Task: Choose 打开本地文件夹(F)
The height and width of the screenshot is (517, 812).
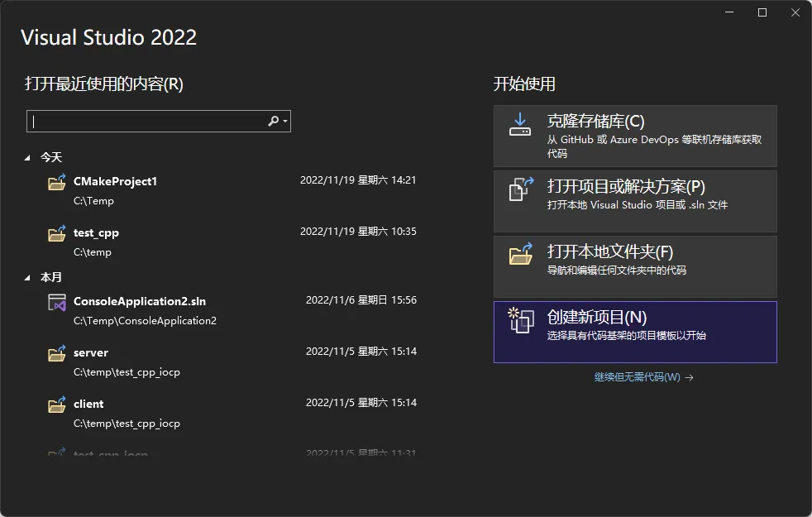Action: point(635,266)
